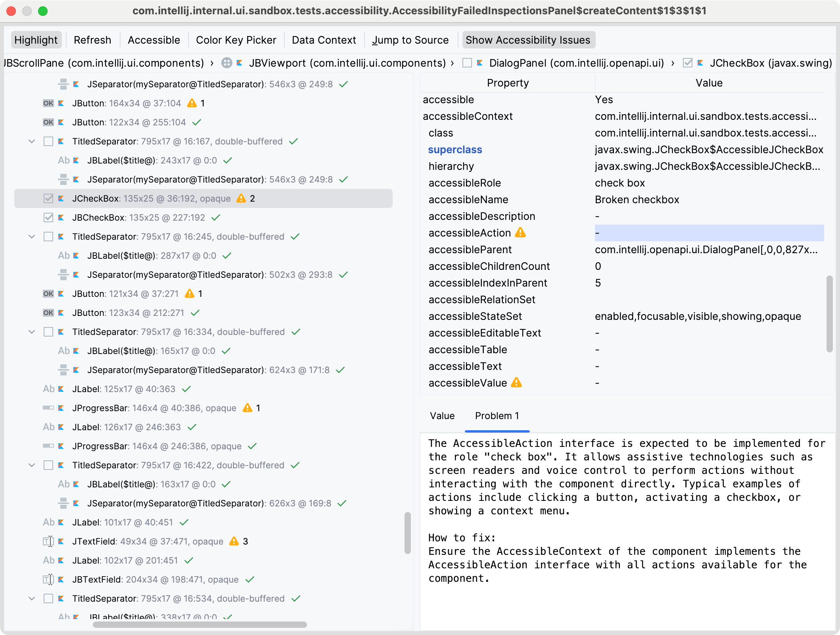Click checkbox icon in JCheckBox breadcrumb
The image size is (840, 635).
click(687, 63)
